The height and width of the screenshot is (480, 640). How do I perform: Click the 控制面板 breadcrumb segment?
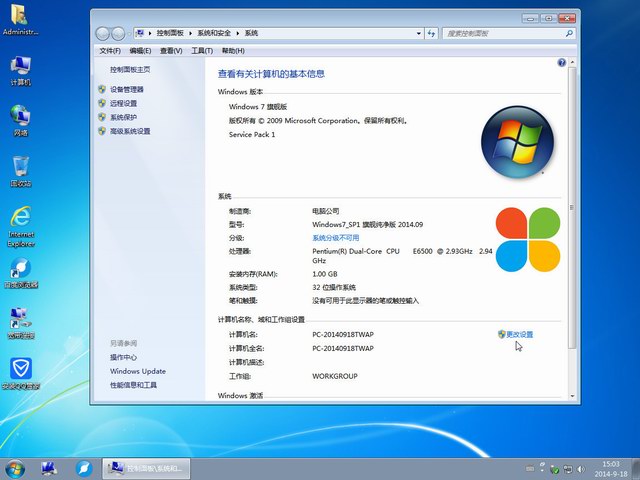170,33
